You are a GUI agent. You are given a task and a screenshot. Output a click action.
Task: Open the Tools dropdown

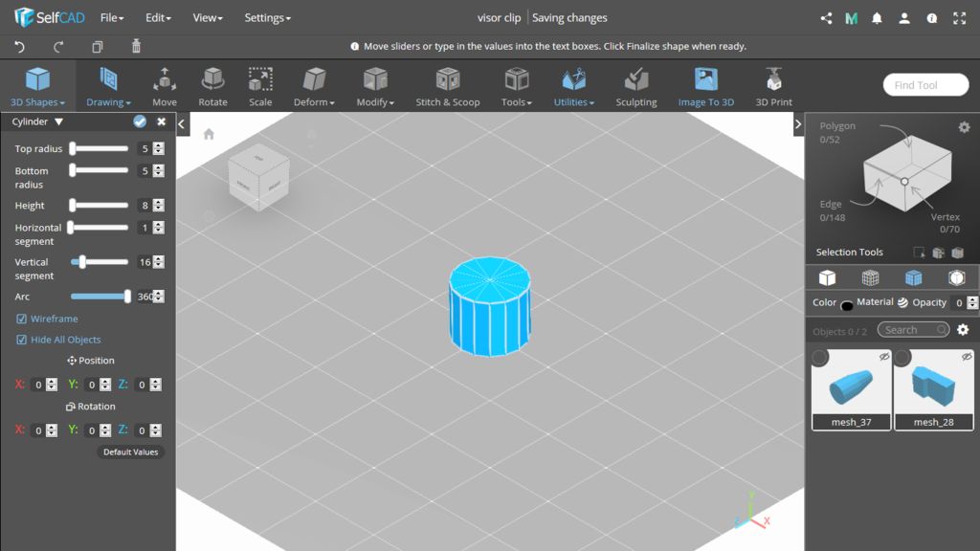[x=516, y=87]
